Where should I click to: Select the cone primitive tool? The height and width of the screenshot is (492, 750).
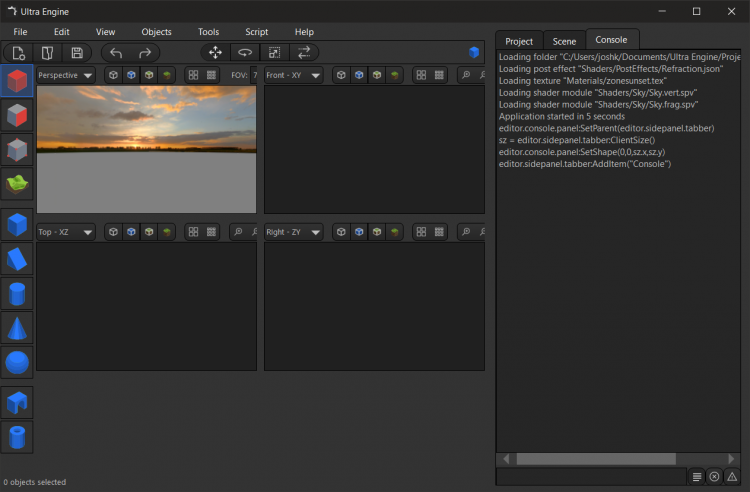tap(17, 328)
